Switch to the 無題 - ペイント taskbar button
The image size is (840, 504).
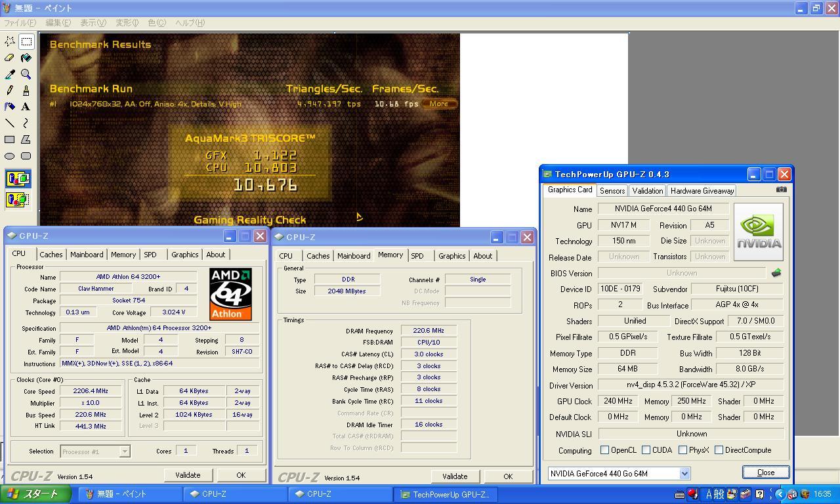click(x=131, y=494)
